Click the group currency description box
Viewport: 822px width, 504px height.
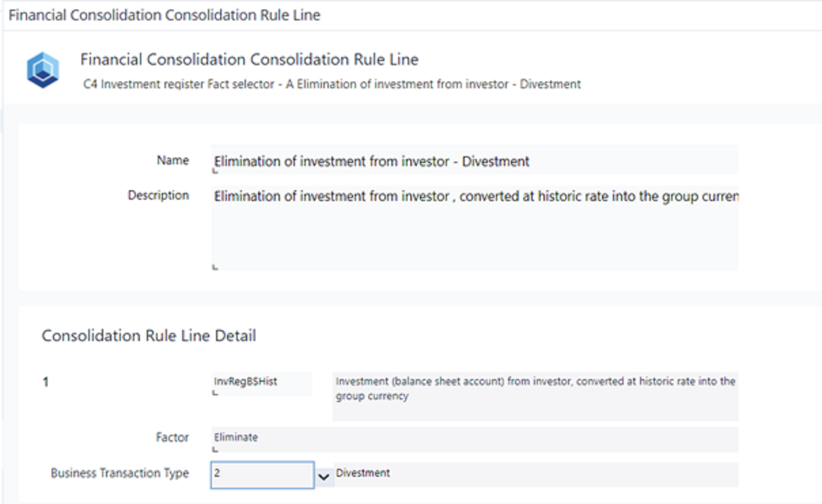(537, 388)
